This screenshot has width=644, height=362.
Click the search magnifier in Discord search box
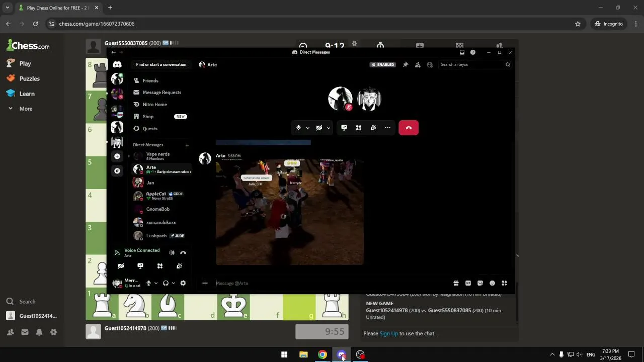coord(508,64)
